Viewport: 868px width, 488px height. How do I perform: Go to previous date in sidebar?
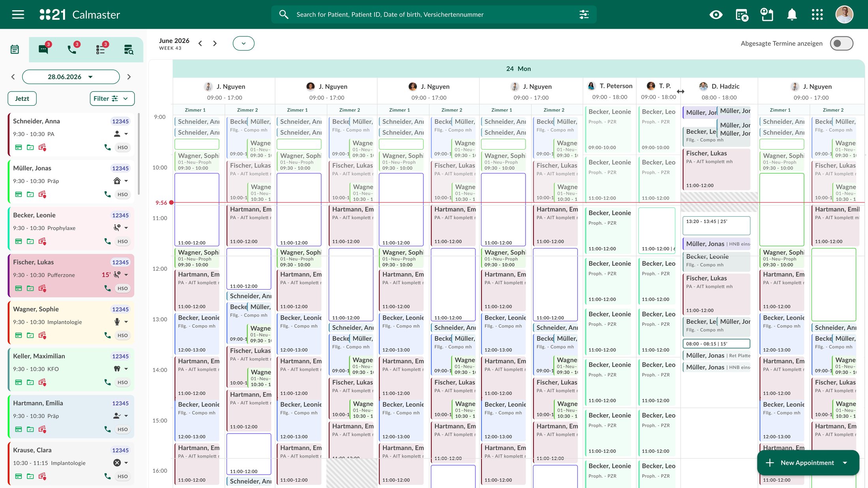[x=13, y=77]
